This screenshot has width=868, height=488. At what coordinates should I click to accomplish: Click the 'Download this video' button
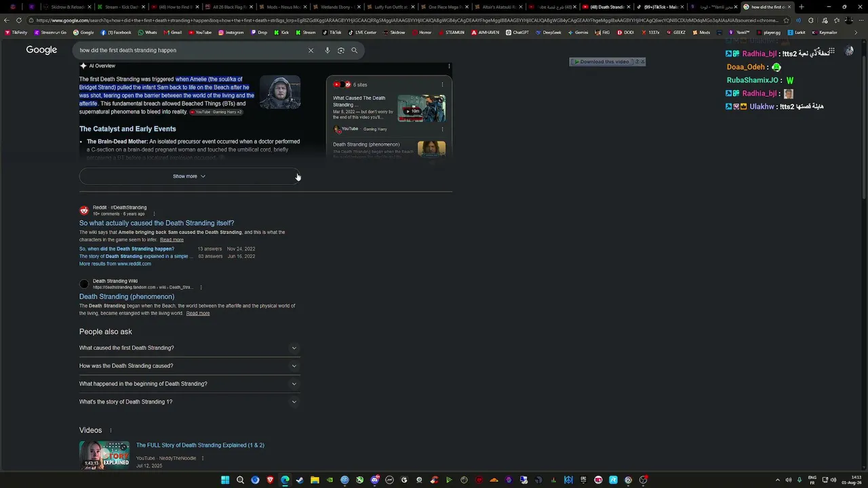601,62
